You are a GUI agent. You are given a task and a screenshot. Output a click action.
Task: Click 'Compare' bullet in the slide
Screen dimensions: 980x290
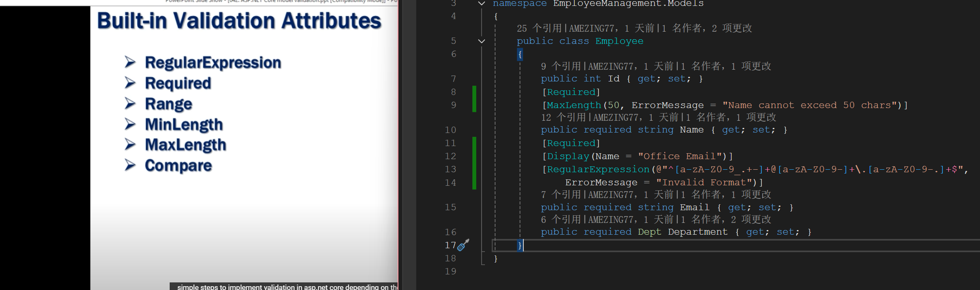point(178,165)
